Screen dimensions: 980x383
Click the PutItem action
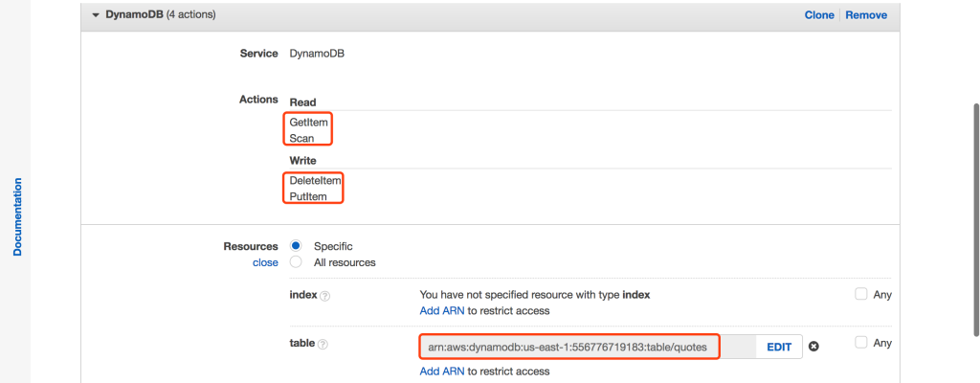(x=308, y=196)
